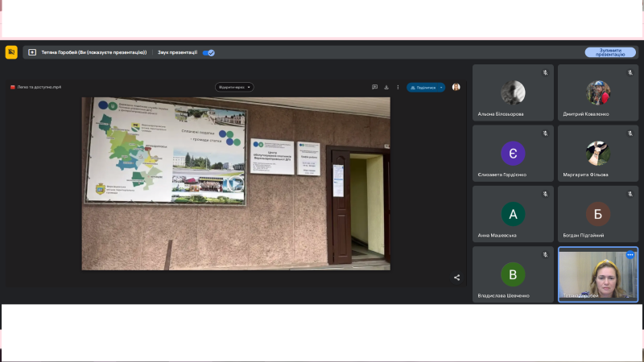Click the Легко та доступно.mp4 file title
Viewport: 644px width, 362px height.
click(38, 87)
